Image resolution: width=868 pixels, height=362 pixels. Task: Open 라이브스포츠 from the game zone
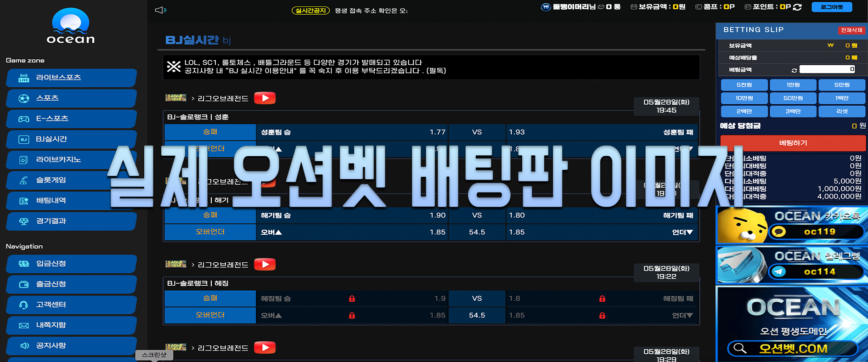(72, 78)
